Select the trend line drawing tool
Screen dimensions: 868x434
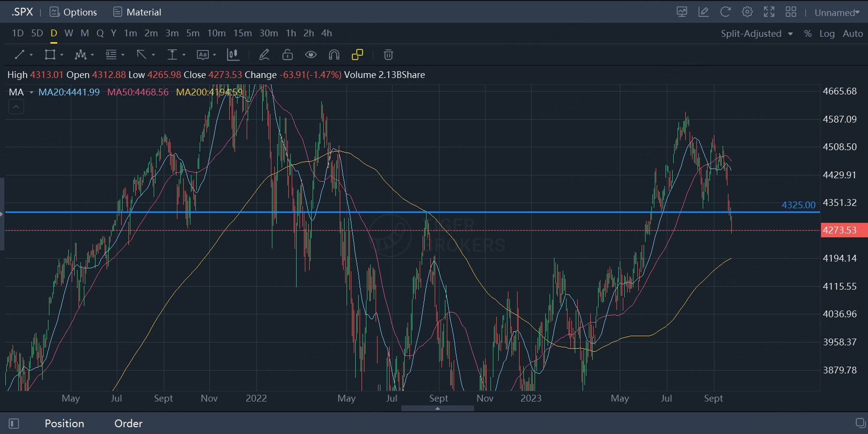(x=19, y=55)
